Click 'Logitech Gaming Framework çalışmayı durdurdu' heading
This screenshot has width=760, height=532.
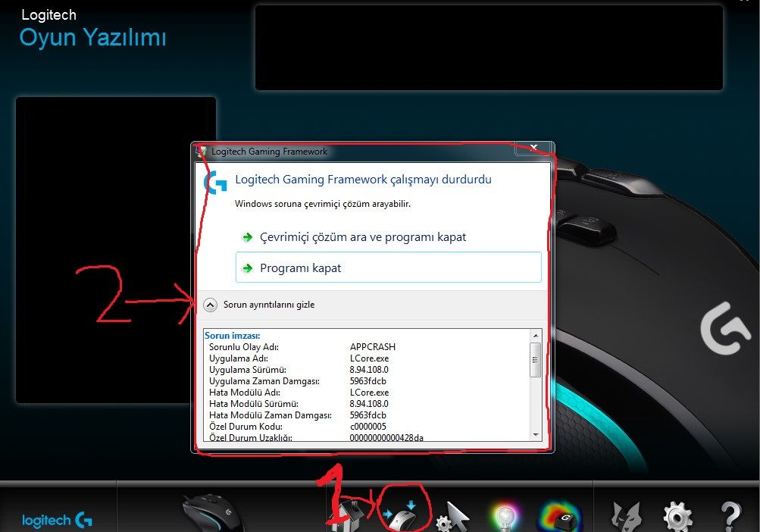(x=363, y=180)
